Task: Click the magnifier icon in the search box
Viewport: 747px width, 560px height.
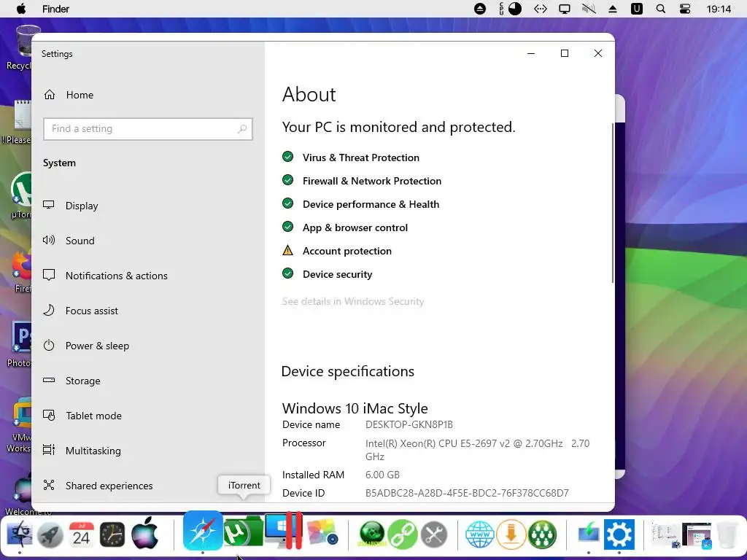Action: coord(242,128)
